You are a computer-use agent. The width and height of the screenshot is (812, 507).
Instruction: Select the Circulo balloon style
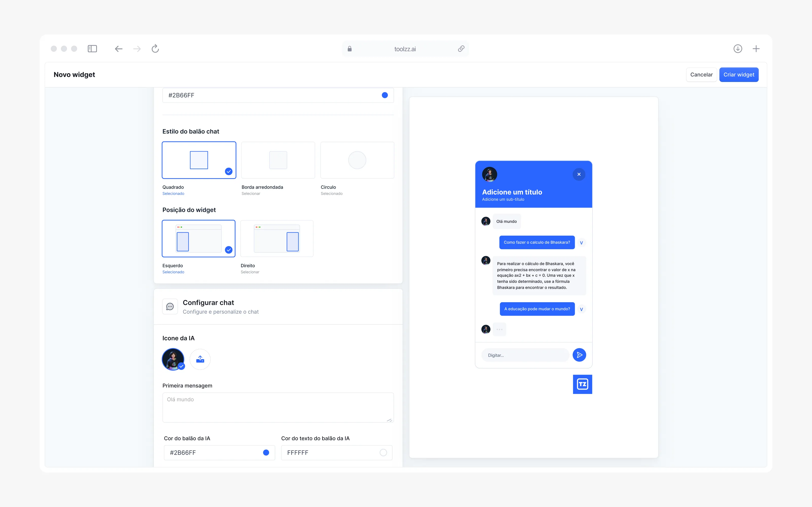[x=357, y=160]
